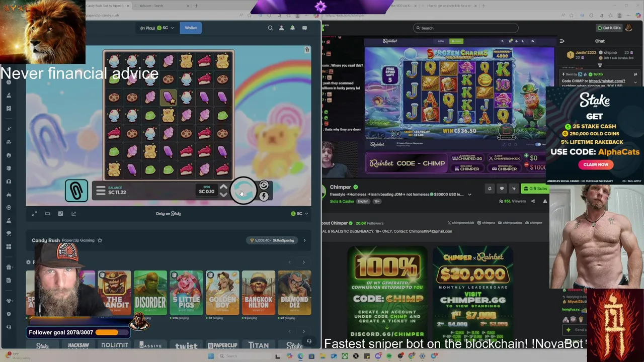The image size is (644, 362).
Task: Expand the In Play SC currency dropdown
Action: 157,28
